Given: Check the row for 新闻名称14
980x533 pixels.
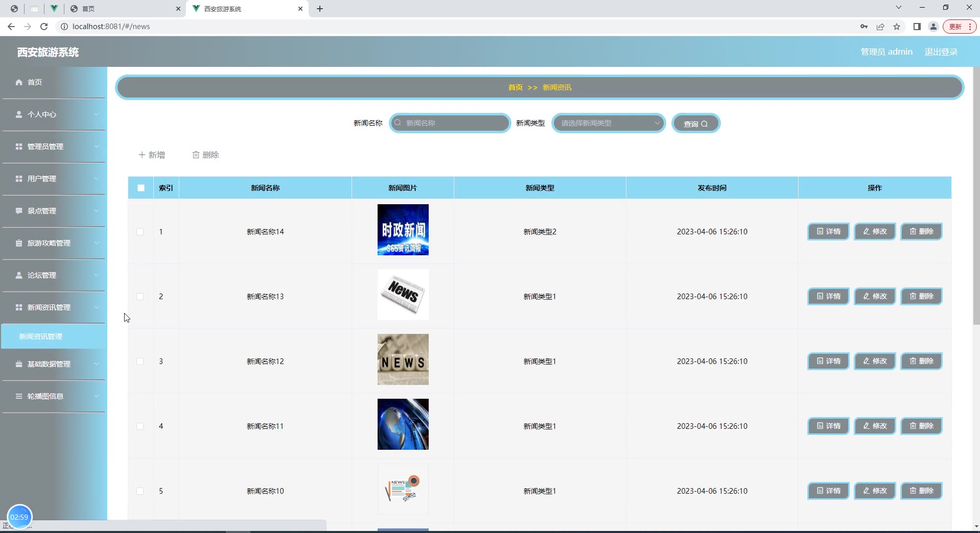Looking at the screenshot, I should pyautogui.click(x=140, y=232).
